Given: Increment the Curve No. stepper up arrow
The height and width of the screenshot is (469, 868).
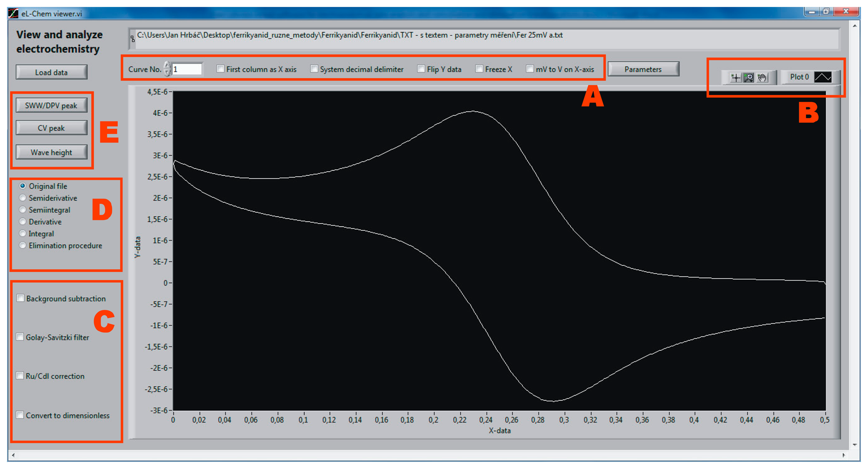Looking at the screenshot, I should tap(167, 65).
